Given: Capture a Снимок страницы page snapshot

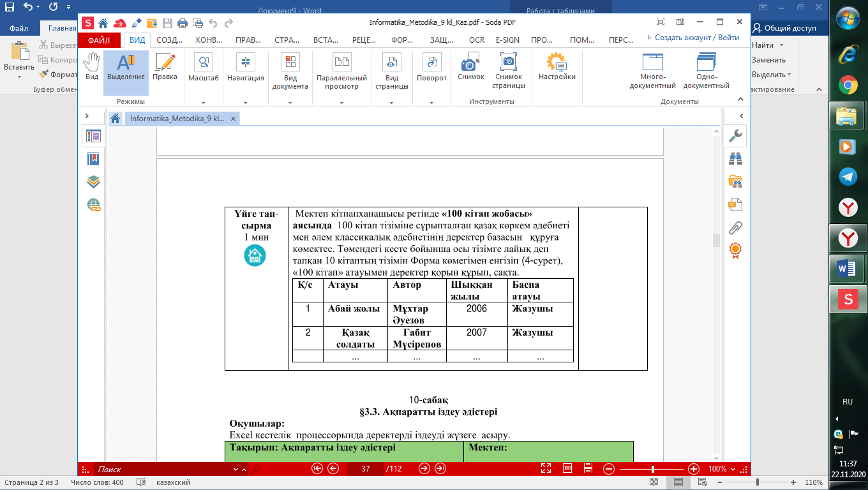Looking at the screenshot, I should (509, 71).
